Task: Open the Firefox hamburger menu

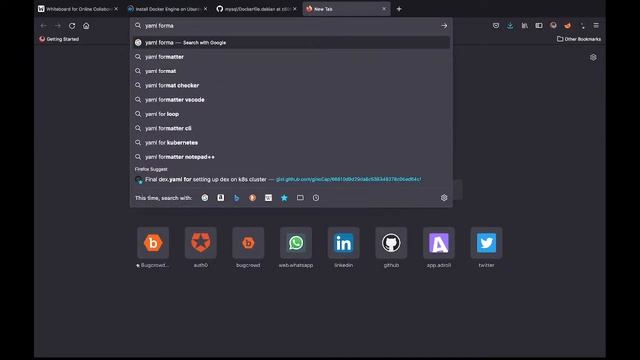Action: (596, 25)
